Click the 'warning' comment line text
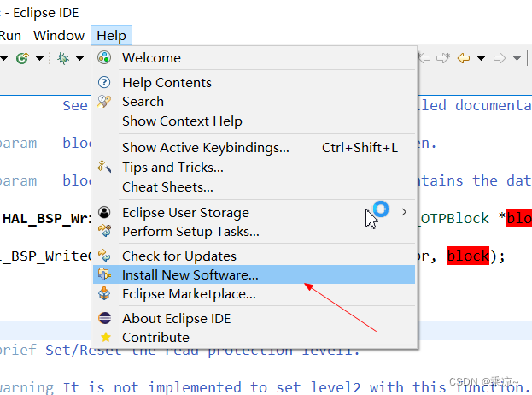The image size is (532, 395). click(x=26, y=387)
